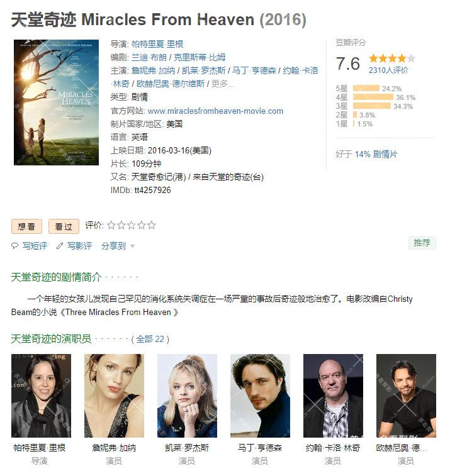Open director 帕特里夏·里根 link in info

tap(157, 44)
